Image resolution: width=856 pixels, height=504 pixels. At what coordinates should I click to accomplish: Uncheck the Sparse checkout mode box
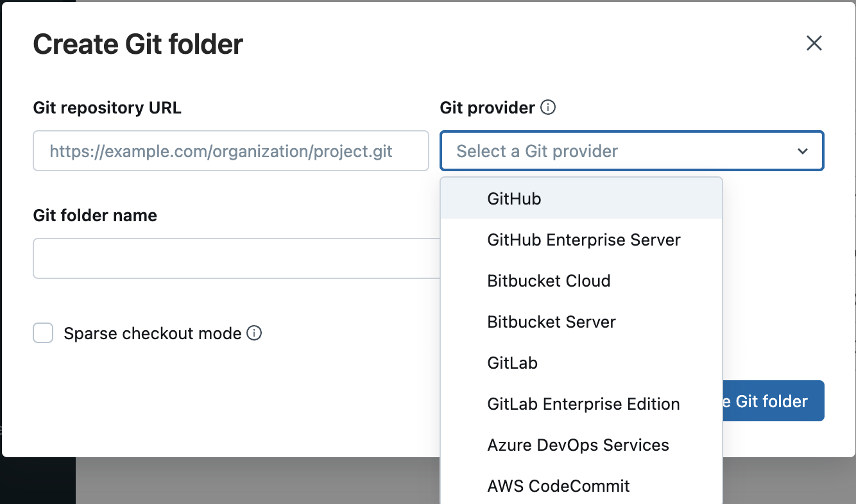tap(42, 333)
